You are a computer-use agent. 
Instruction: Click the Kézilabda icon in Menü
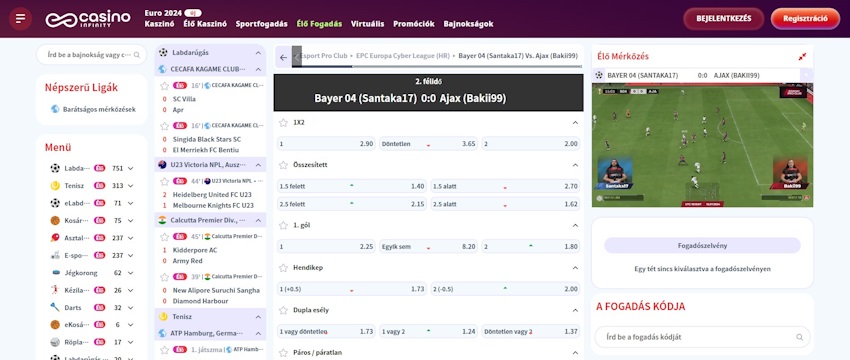(55, 290)
